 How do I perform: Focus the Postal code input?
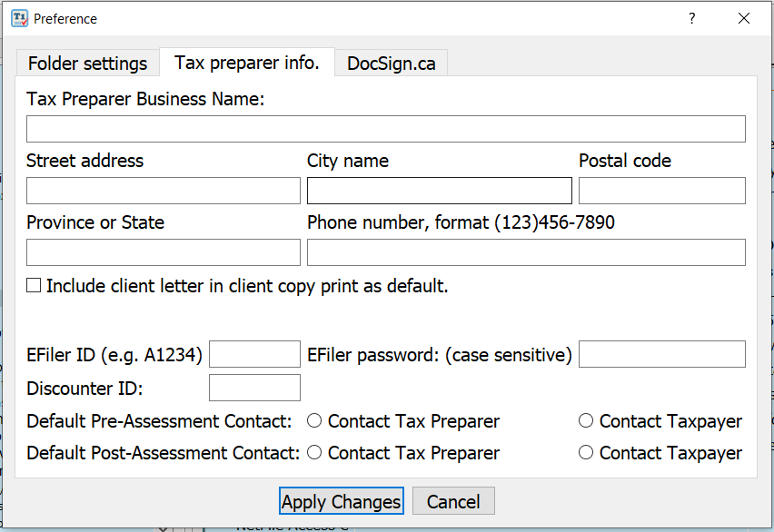point(661,191)
